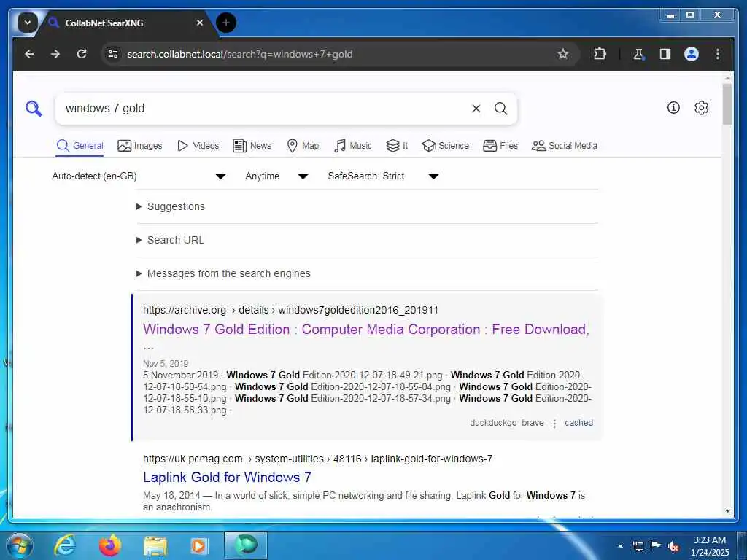This screenshot has width=747, height=560.
Task: Open the Auto-detect (en-GB) language dropdown
Action: click(139, 176)
